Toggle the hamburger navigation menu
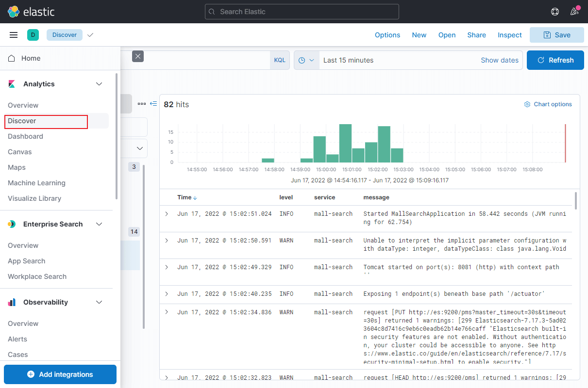This screenshot has width=588, height=388. click(x=14, y=35)
